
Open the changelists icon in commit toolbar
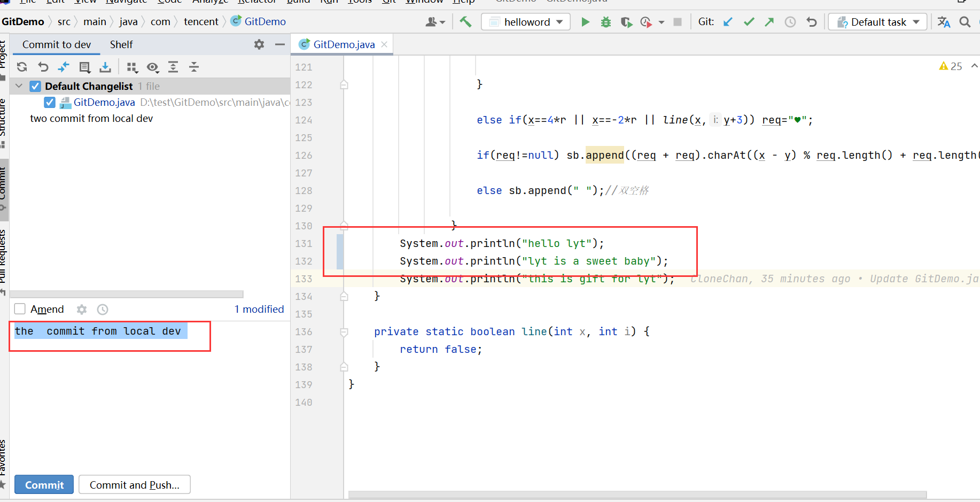point(84,67)
